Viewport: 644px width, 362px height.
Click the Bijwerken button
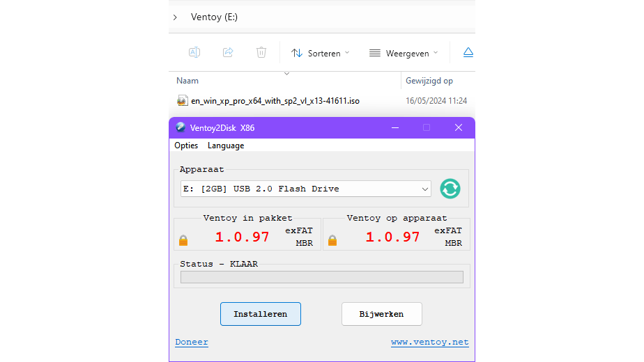click(381, 314)
